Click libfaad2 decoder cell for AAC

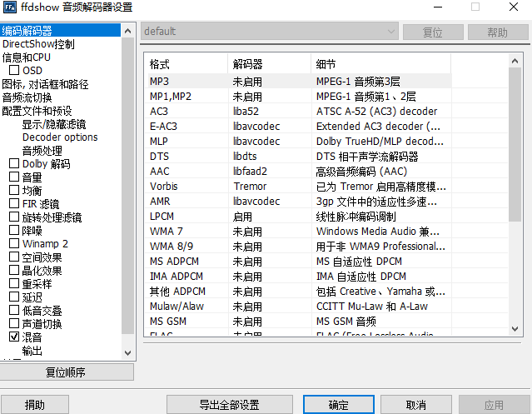click(250, 171)
